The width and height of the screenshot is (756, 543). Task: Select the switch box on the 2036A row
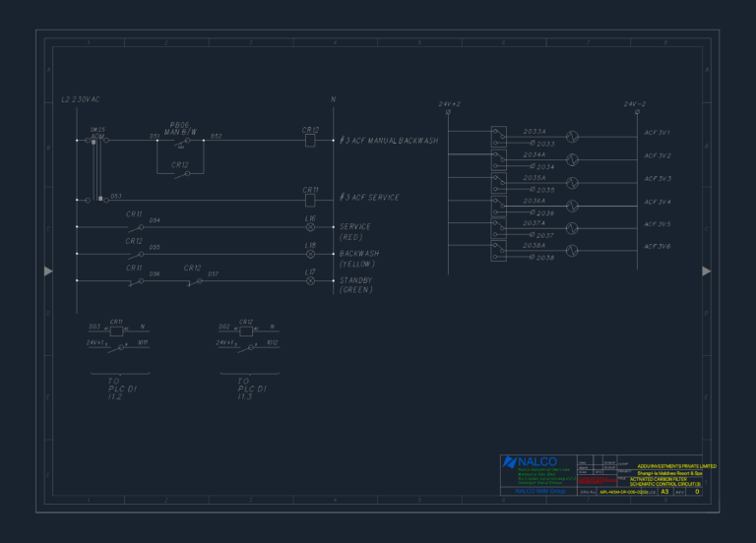pos(498,207)
